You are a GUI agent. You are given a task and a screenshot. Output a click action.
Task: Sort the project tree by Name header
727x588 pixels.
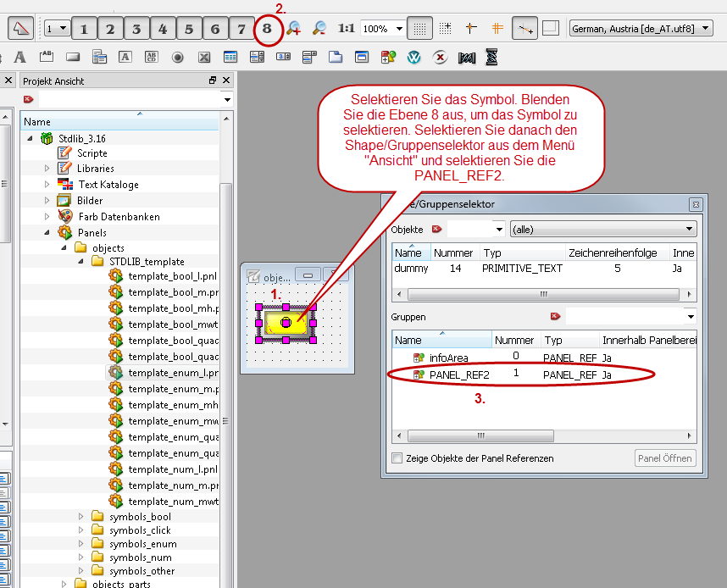pyautogui.click(x=119, y=122)
